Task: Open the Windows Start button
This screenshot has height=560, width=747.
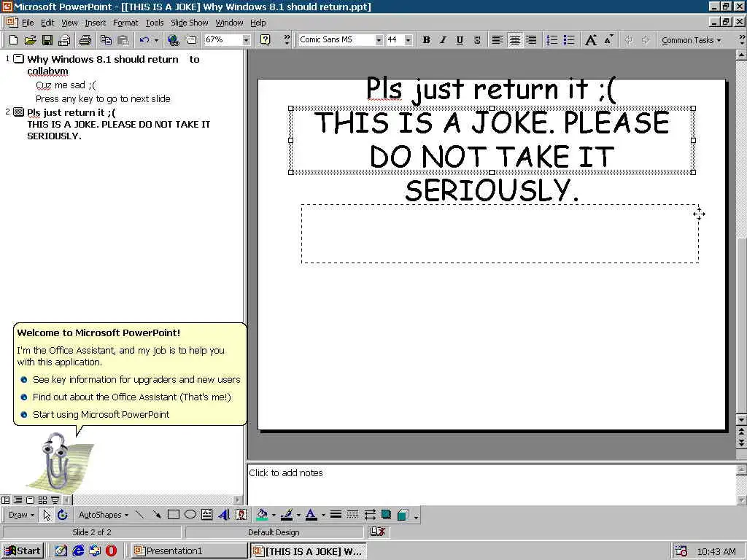Action: [x=23, y=551]
